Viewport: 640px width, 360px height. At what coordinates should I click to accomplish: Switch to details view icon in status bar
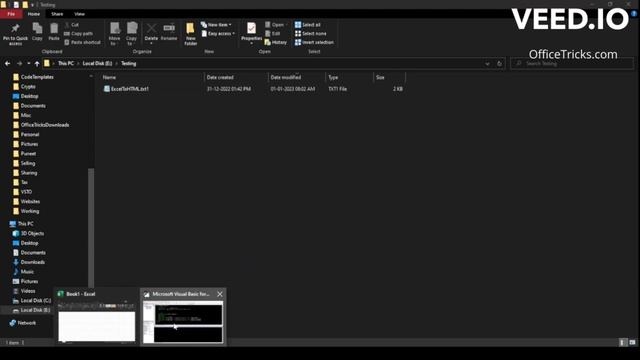tap(622, 342)
